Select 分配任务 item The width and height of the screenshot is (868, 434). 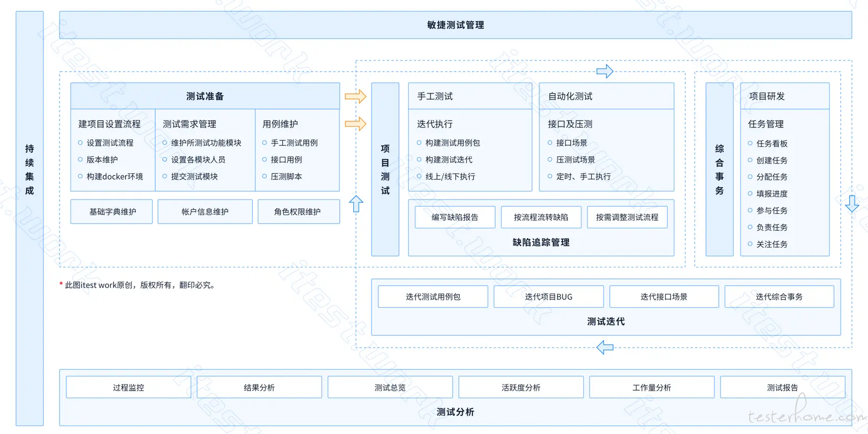pos(772,177)
